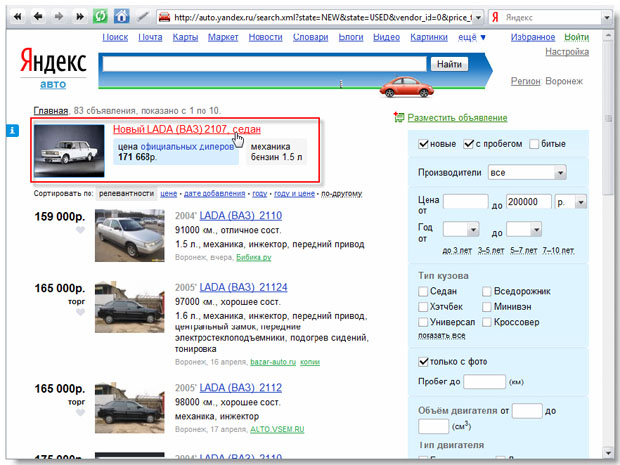Click the red beetle car illustration
This screenshot has height=465, width=620.
tap(406, 87)
